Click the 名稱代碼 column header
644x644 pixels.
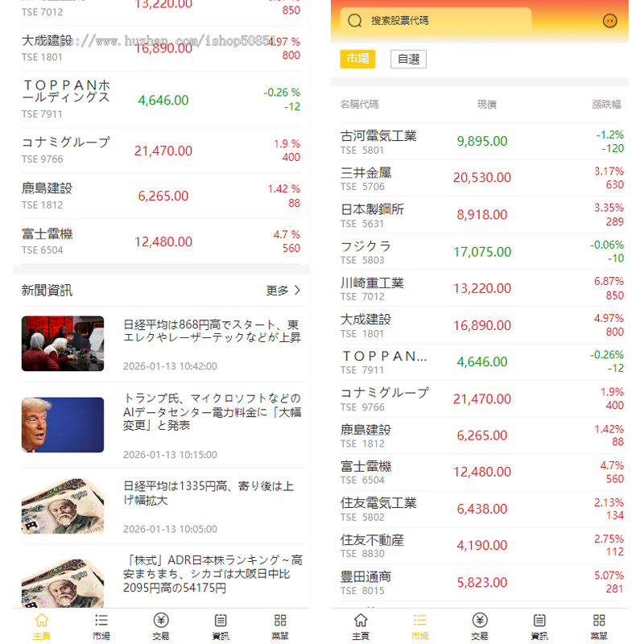(359, 105)
